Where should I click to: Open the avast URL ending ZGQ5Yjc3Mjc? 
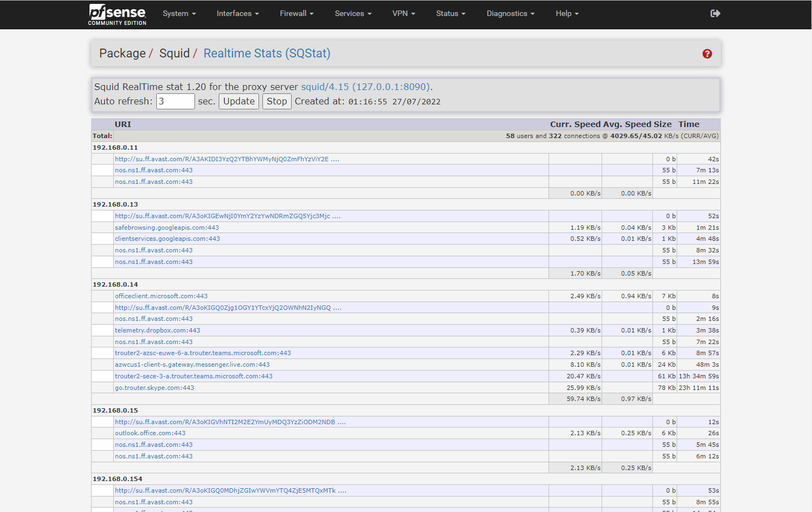pos(228,216)
